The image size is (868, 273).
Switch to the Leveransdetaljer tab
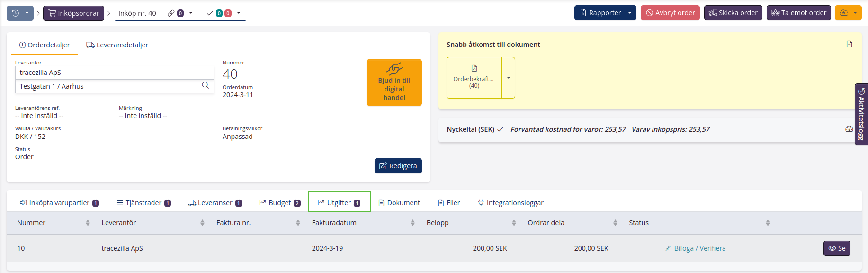tap(117, 45)
